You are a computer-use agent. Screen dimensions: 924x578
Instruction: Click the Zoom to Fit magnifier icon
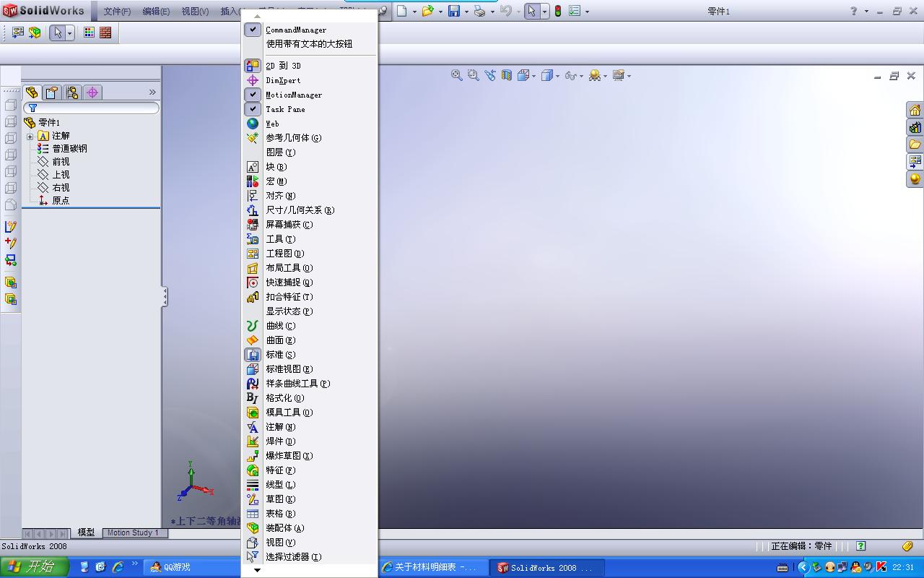tap(457, 75)
